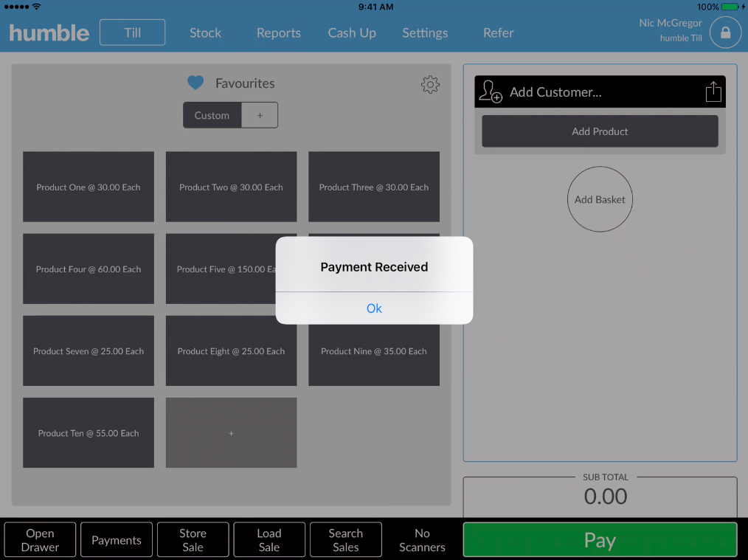748x560 pixels.
Task: Switch to the Till tab
Action: click(132, 32)
